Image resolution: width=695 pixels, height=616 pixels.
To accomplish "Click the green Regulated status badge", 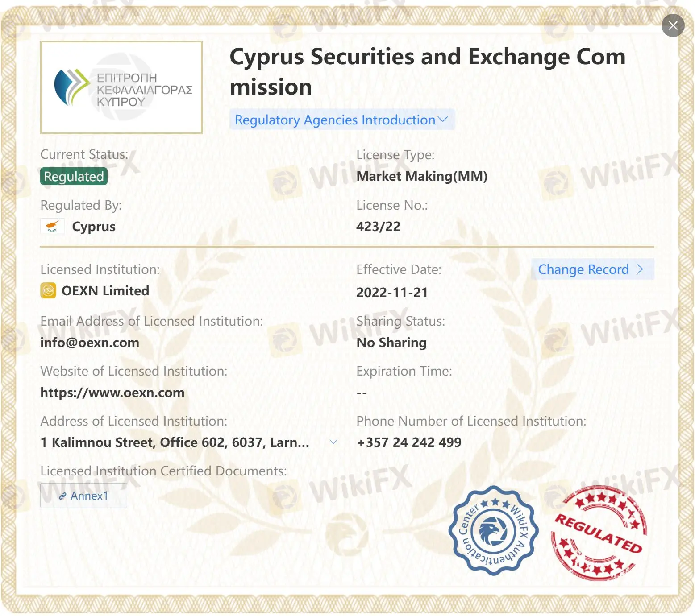I will tap(74, 176).
